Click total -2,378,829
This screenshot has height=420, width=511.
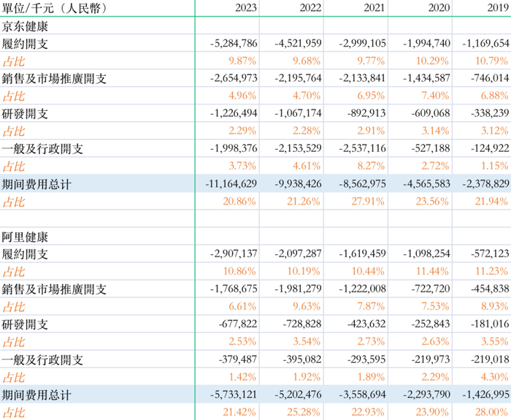tap(486, 183)
